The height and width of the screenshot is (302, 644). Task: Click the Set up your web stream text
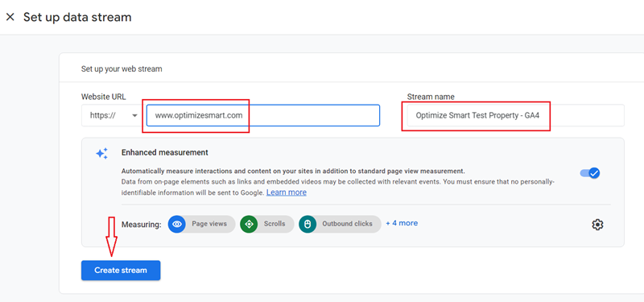click(122, 68)
